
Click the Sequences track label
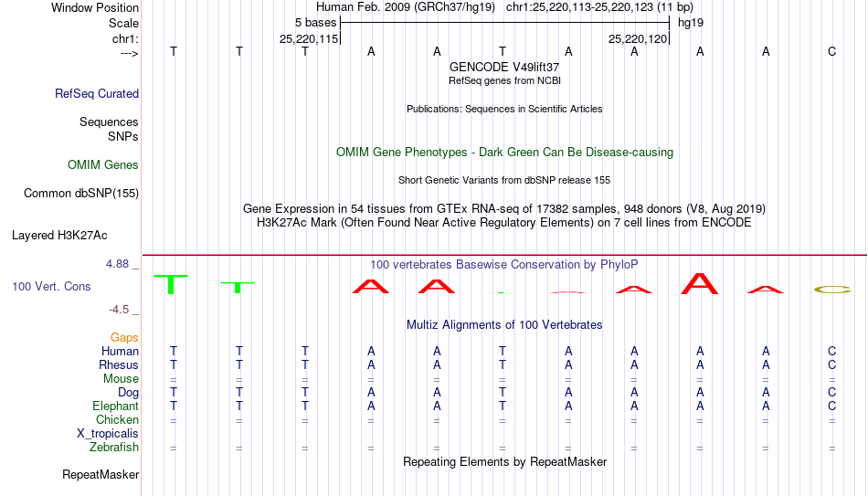pyautogui.click(x=109, y=121)
